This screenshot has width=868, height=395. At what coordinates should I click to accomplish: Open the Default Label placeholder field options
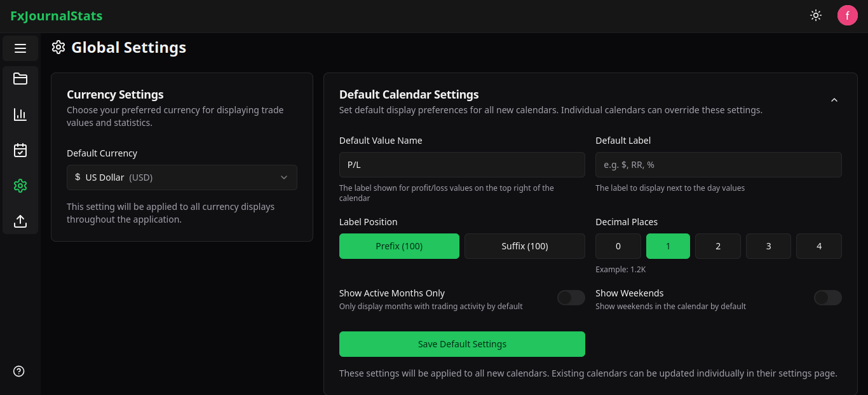[718, 164]
